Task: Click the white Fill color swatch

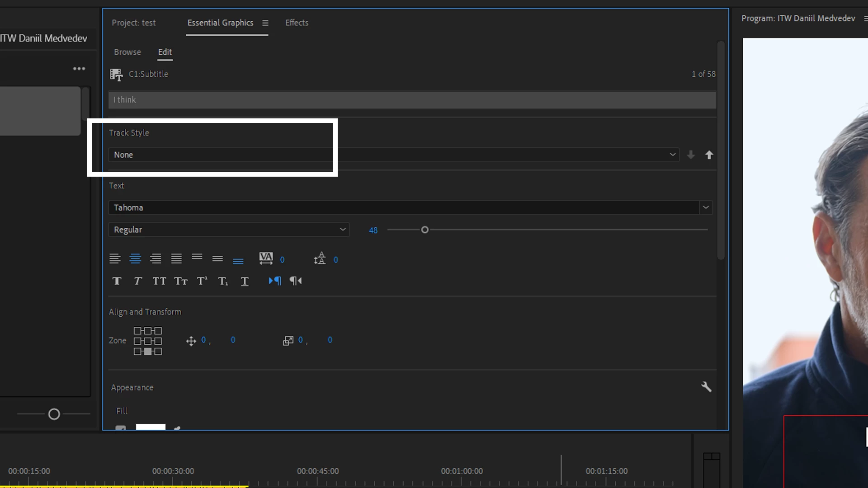Action: (x=151, y=427)
